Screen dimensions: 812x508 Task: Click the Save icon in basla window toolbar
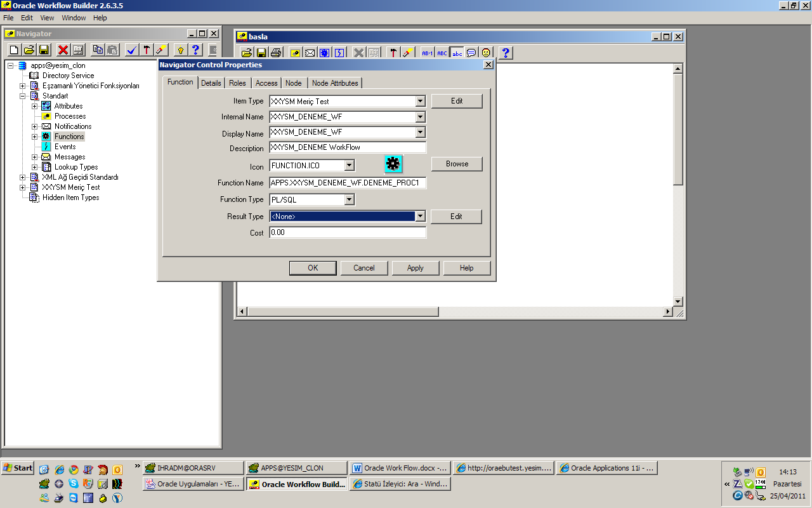point(261,53)
